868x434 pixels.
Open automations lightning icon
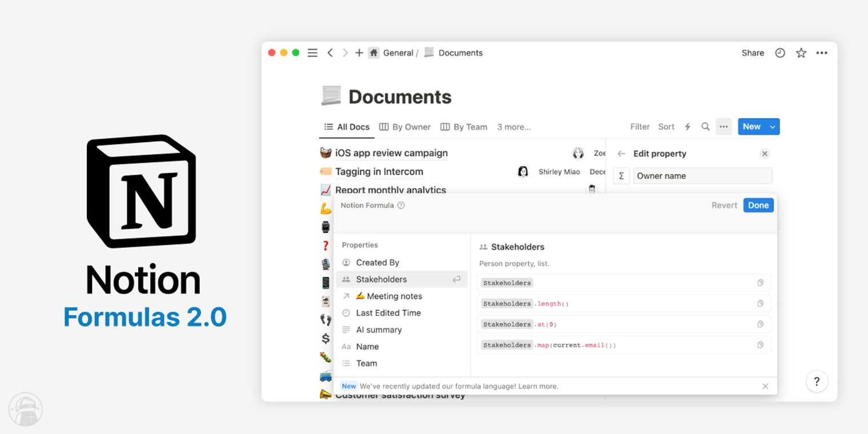tap(688, 127)
